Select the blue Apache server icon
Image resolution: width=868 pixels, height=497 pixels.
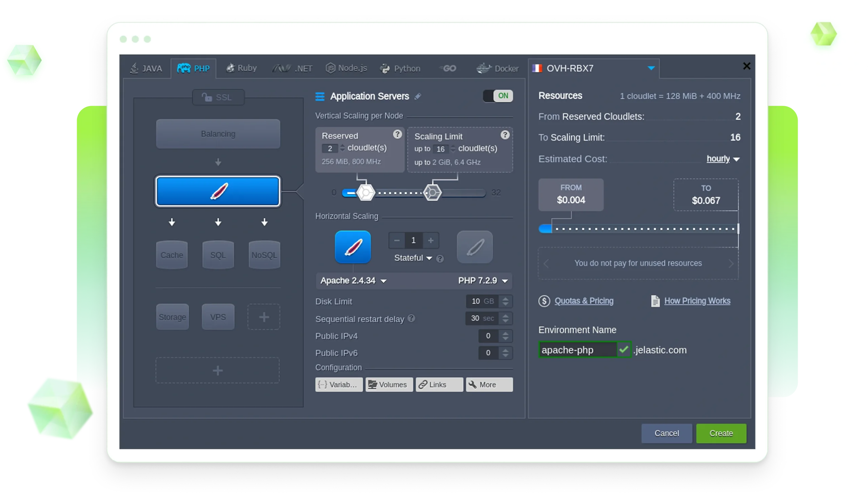coord(353,247)
